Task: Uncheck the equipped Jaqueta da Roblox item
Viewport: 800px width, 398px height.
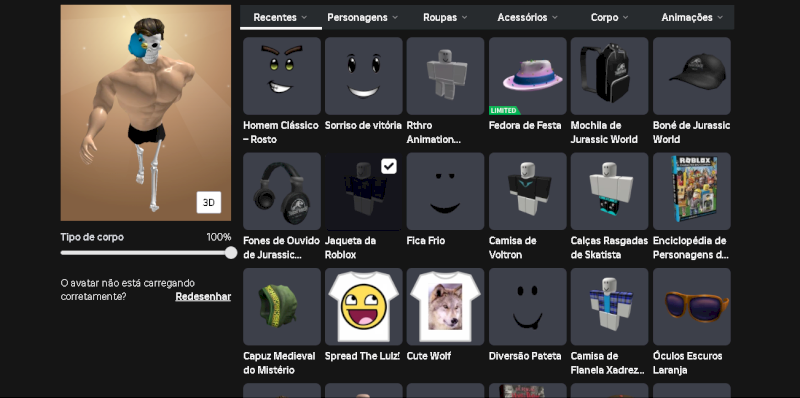Action: pyautogui.click(x=389, y=166)
